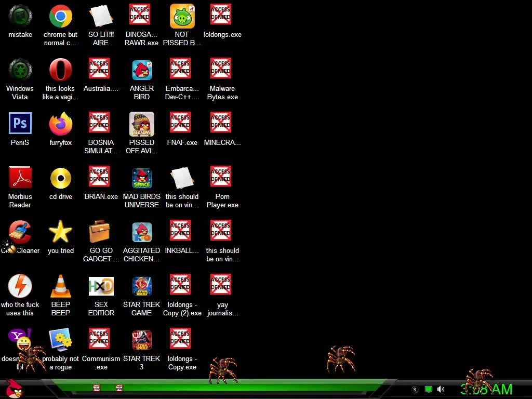The height and width of the screenshot is (399, 532).
Task: Select Malware Bytes.exe icon
Action: click(x=221, y=68)
